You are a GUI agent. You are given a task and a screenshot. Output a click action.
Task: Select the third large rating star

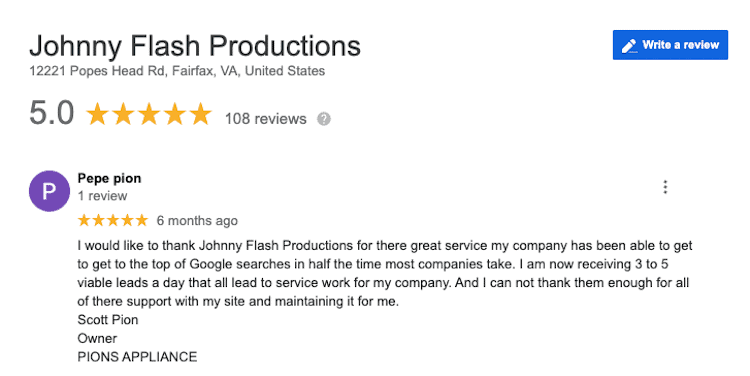(149, 114)
